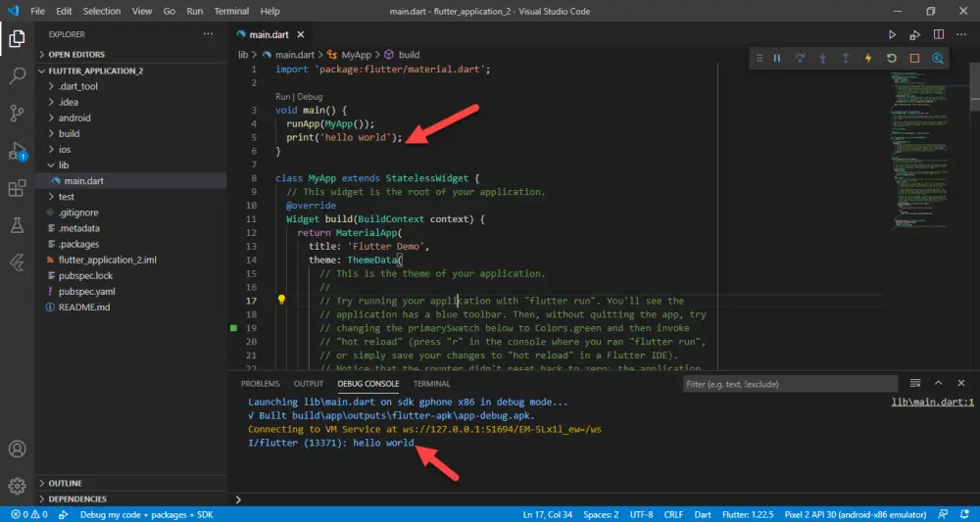Screen dimensions: 980x522
Task: Open the File menu
Action: click(37, 11)
